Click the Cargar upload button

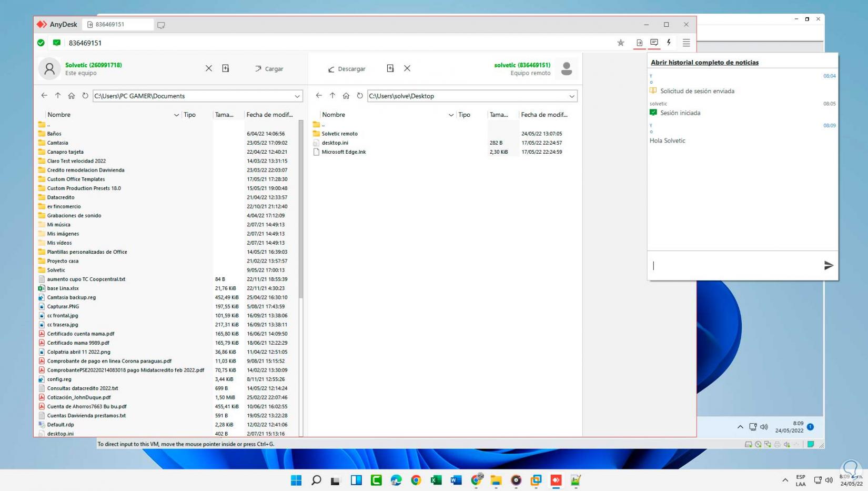[269, 69]
